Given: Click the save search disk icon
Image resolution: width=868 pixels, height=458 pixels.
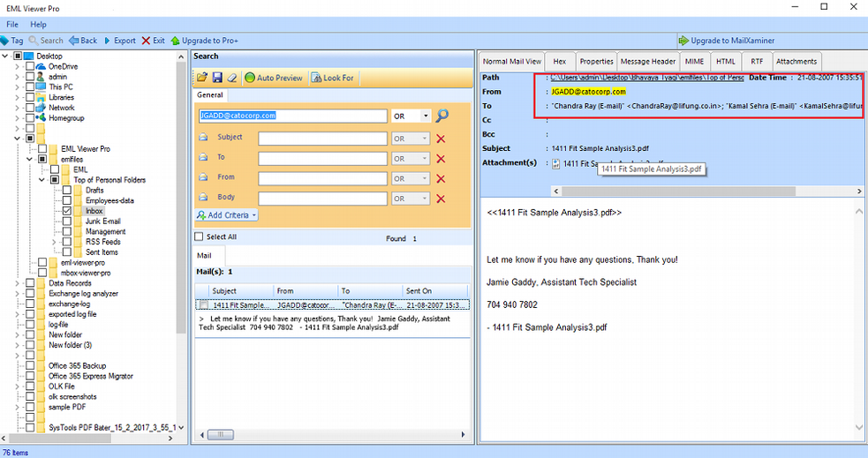Looking at the screenshot, I should (217, 78).
